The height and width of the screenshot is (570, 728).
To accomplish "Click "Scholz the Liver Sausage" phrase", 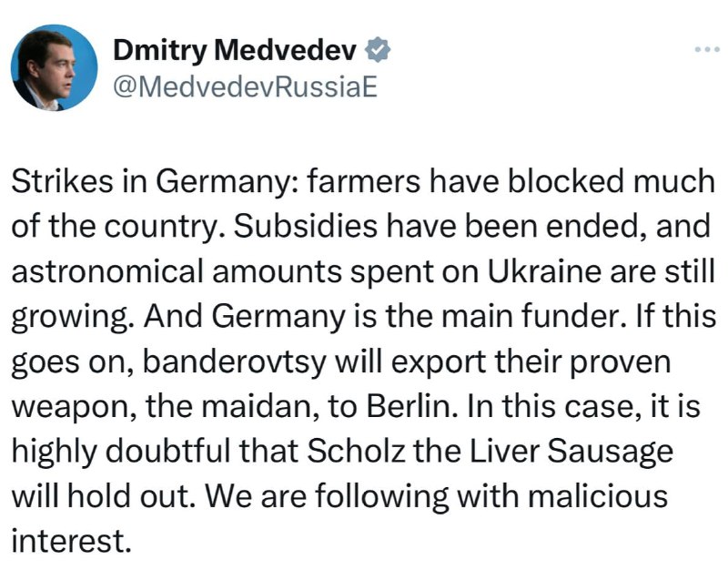I will (x=490, y=452).
